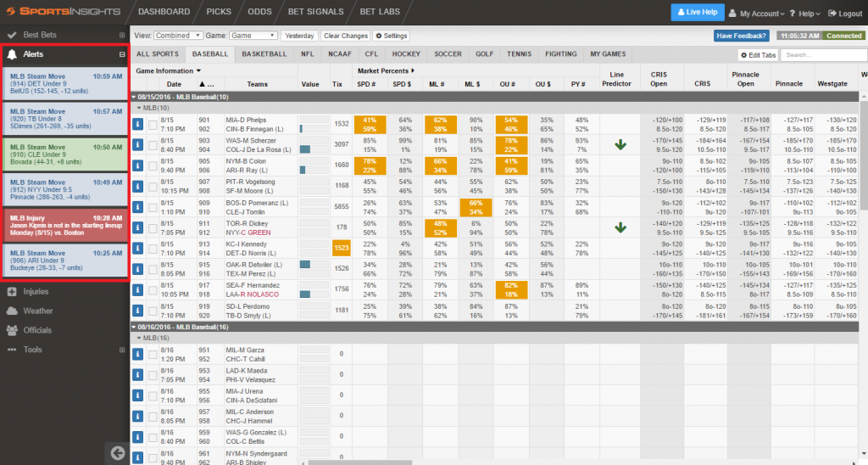Expand Market Percents columns arrow
The width and height of the screenshot is (868, 465).
point(413,71)
